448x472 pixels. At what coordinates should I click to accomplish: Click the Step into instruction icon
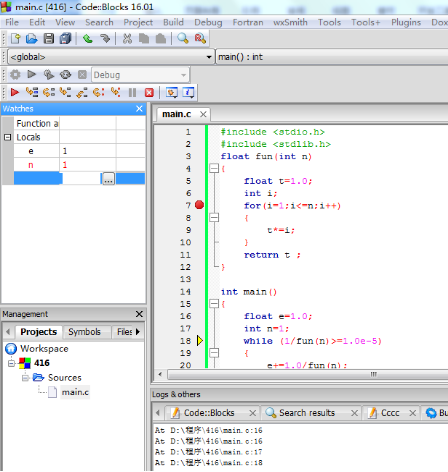[x=116, y=92]
